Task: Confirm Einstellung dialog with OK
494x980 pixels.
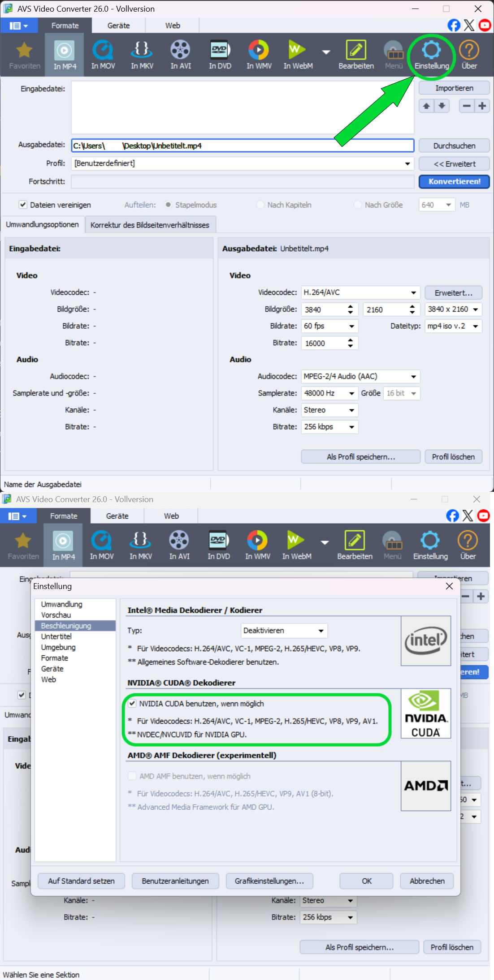Action: [x=366, y=881]
